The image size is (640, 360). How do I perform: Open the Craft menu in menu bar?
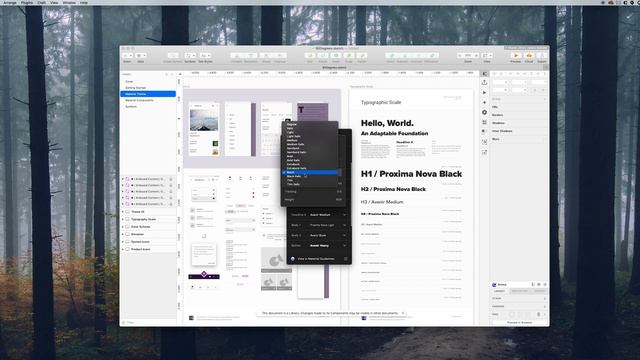click(x=42, y=2)
